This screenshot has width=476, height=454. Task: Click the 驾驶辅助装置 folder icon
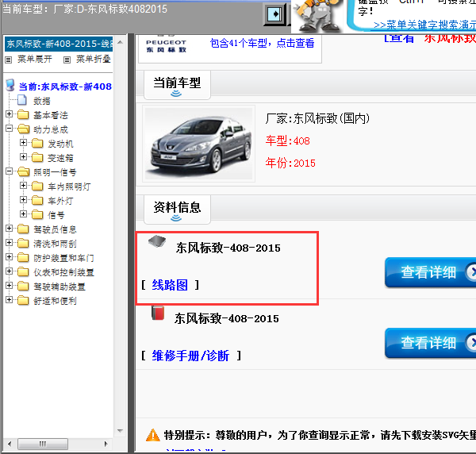[23, 286]
